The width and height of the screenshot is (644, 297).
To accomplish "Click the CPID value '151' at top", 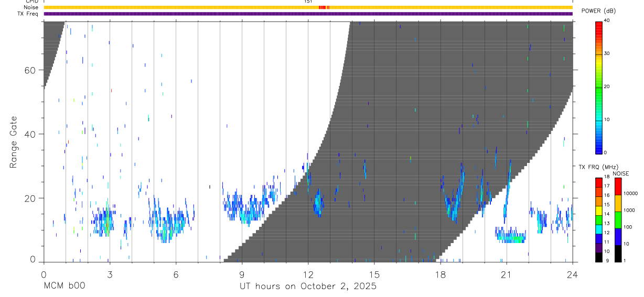I will point(308,2).
